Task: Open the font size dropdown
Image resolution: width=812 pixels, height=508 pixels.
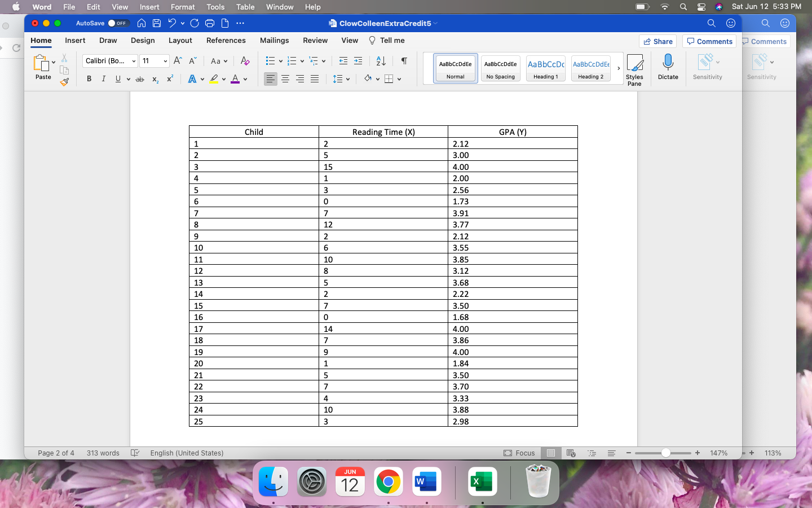Action: [165, 61]
